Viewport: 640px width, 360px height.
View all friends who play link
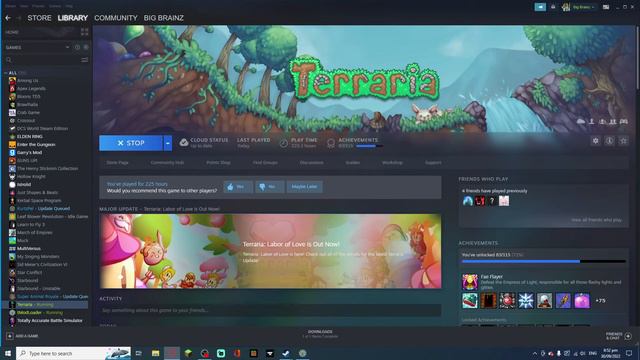coord(596,220)
